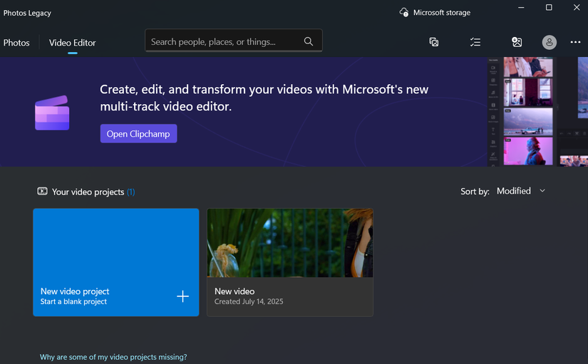Focus the search people, places, things field
Image resolution: width=588 pixels, height=364 pixels.
222,41
